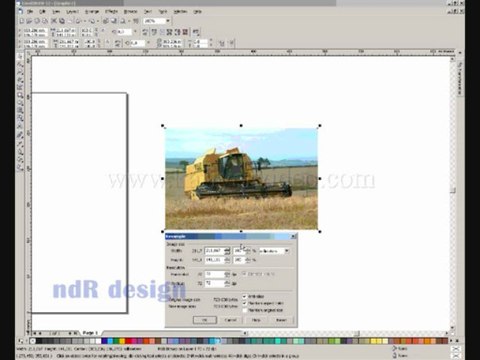Click the Export toolbar icon
This screenshot has width=480, height=360.
114,21
